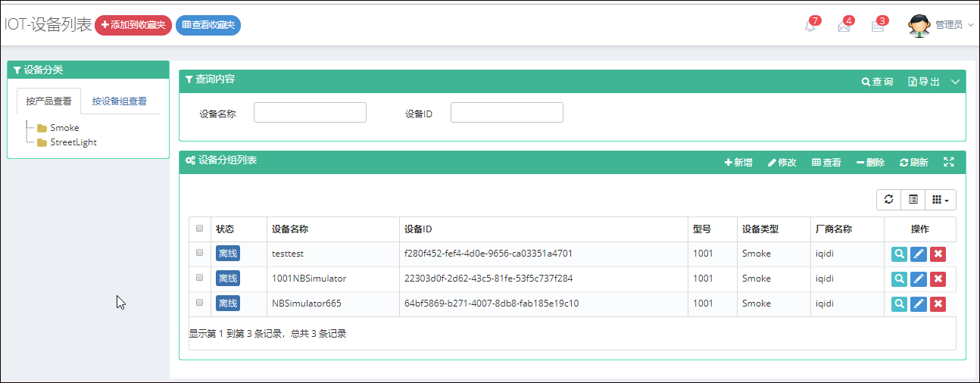Click 添加到收藏夹 button
Screen dimensions: 980x383
pyautogui.click(x=133, y=25)
